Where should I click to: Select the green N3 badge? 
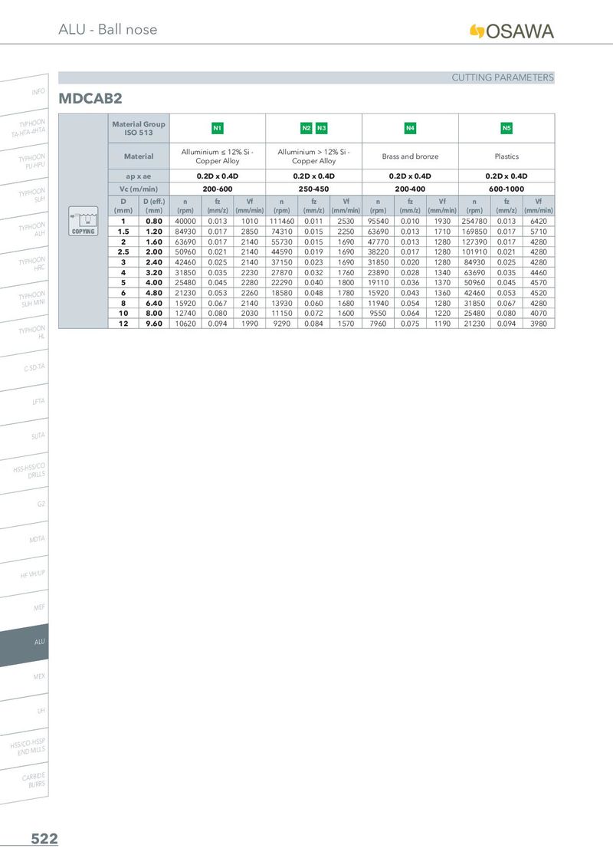321,128
